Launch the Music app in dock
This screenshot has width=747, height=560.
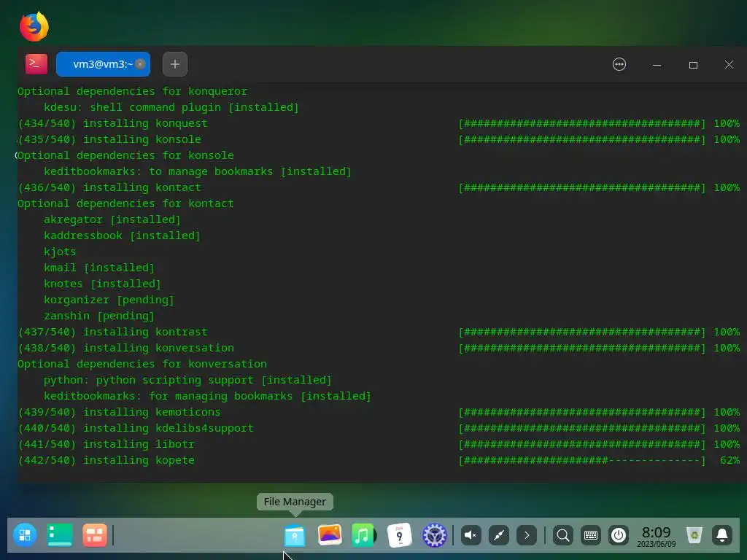click(363, 534)
